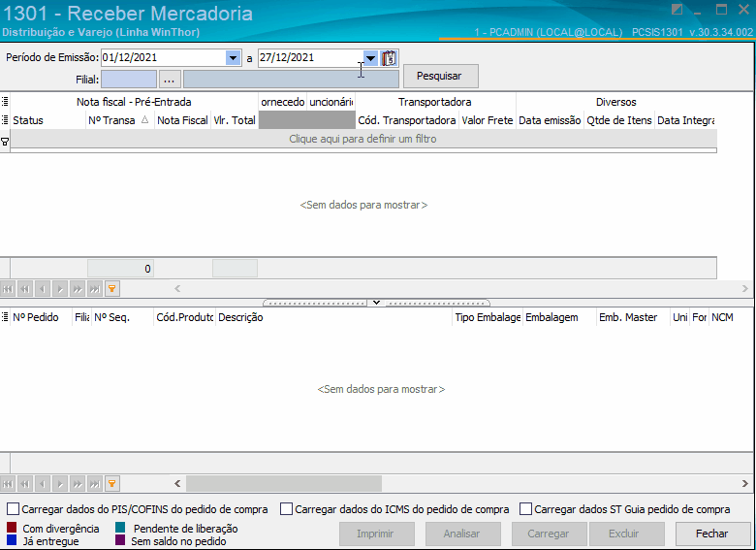Click the Cód.Produto column header
This screenshot has height=550, width=756.
click(185, 317)
